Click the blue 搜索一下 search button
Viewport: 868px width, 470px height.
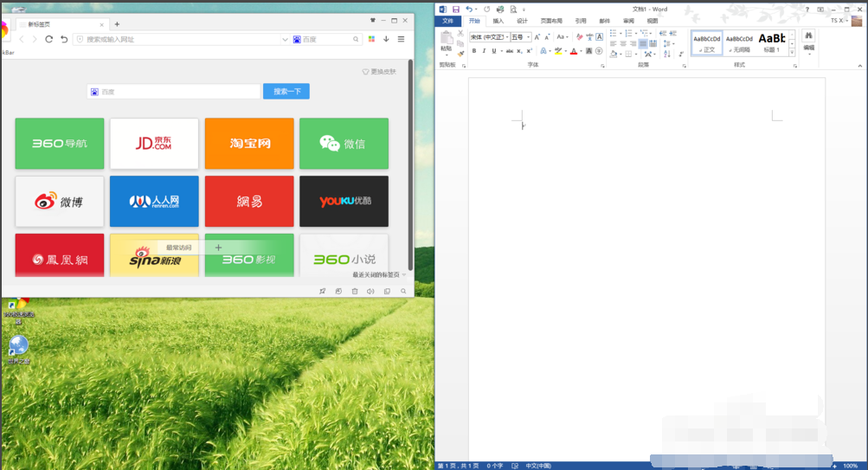click(x=286, y=91)
